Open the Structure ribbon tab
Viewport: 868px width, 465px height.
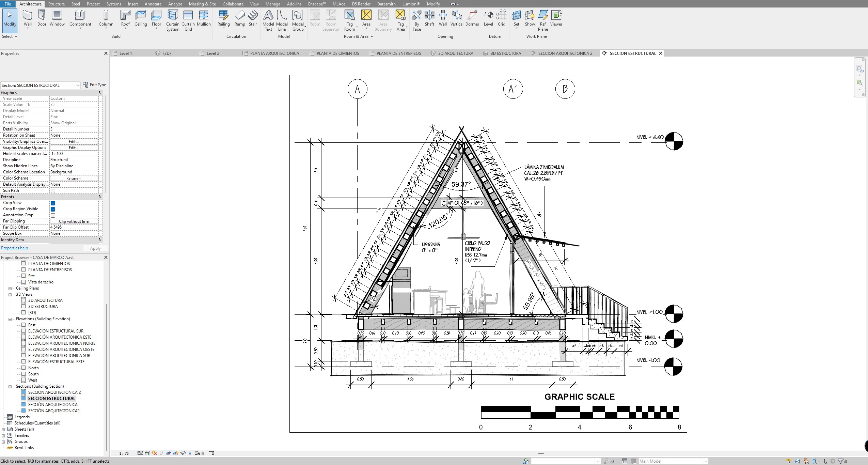tap(57, 4)
